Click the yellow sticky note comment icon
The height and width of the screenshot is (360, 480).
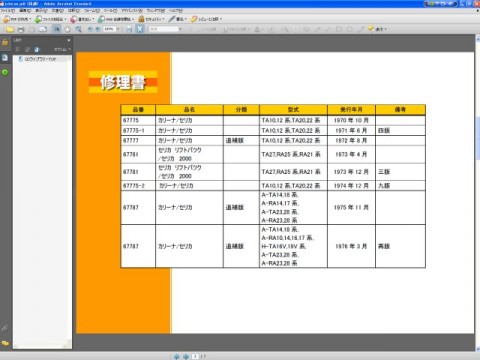pos(370,29)
